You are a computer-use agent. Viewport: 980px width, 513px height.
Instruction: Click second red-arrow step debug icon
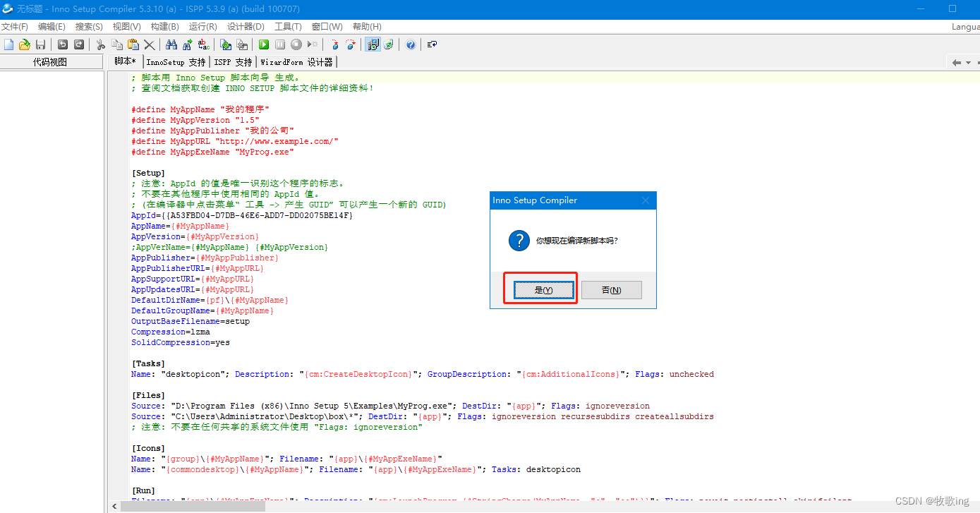351,44
